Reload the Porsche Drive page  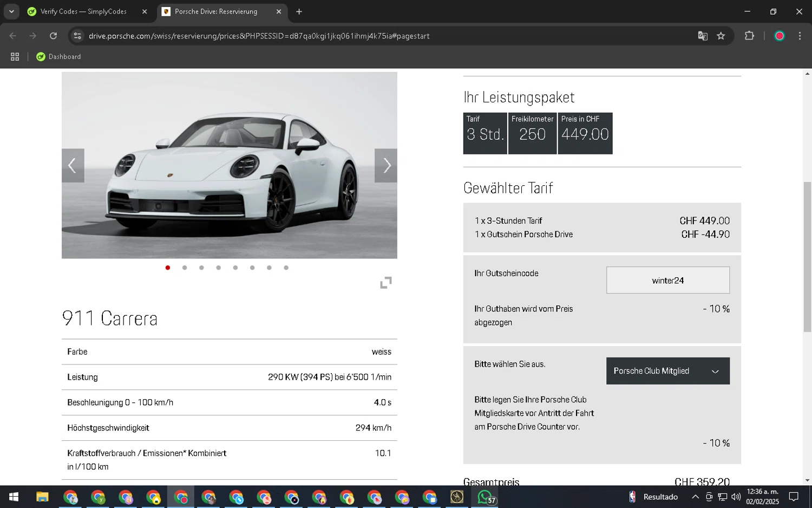click(x=53, y=36)
